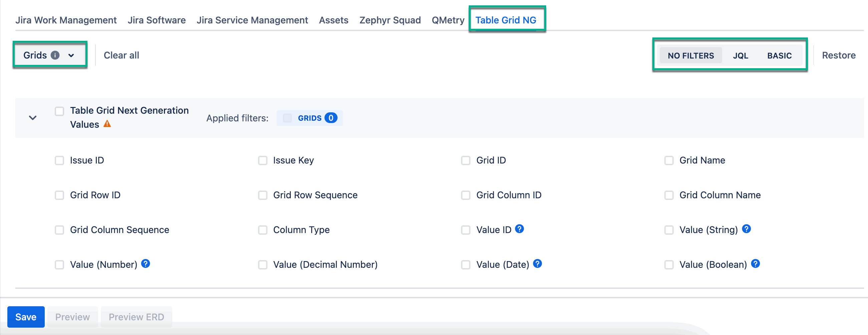Screen dimensions: 868x335
Task: Click help icon next to Value (Date)
Action: [x=537, y=263]
